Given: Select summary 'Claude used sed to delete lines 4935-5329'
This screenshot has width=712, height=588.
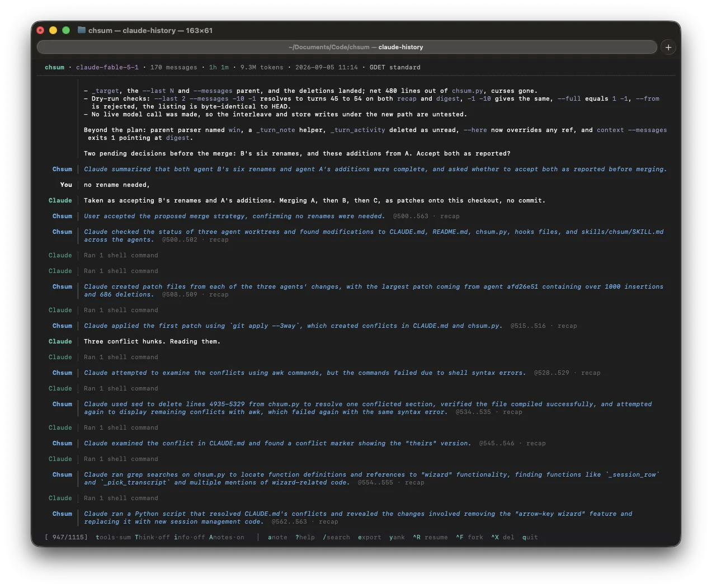Looking at the screenshot, I should click(368, 408).
